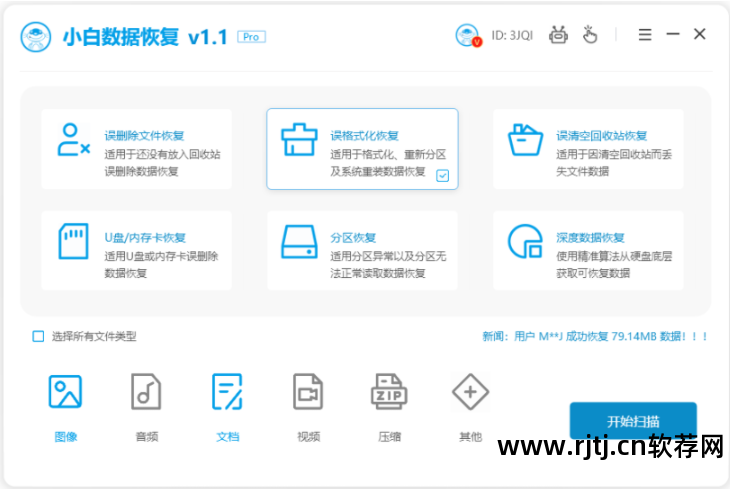Click the 文档 label
Screen dimensions: 733x492
227,437
